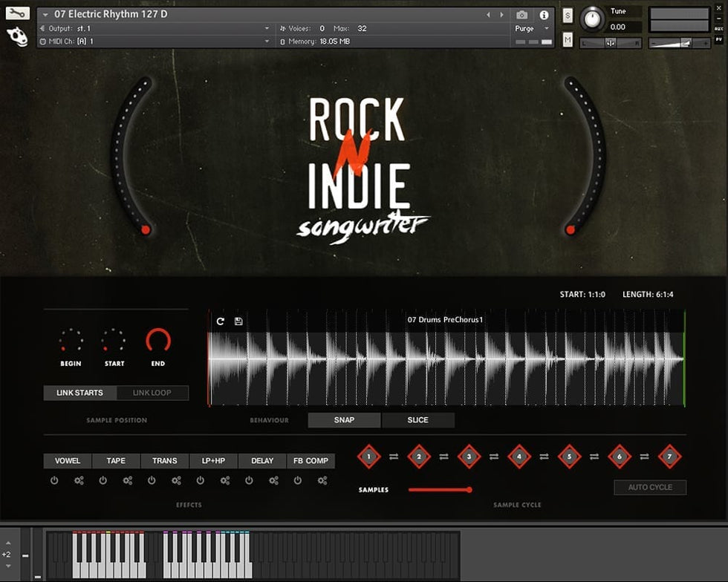The width and height of the screenshot is (728, 582).
Task: Click the reload sample icon above the waveform
Action: point(220,321)
